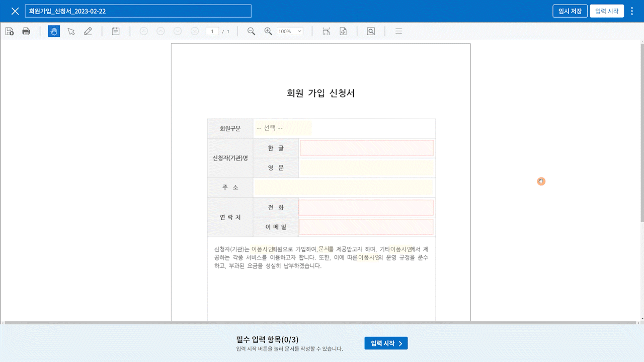
Task: Click the save document icon in toolbar
Action: pos(10,31)
